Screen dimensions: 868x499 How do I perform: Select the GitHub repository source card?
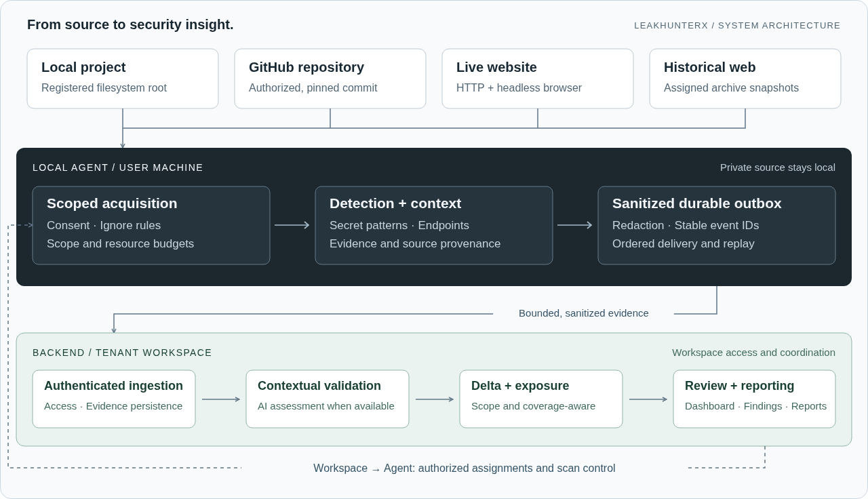point(330,79)
